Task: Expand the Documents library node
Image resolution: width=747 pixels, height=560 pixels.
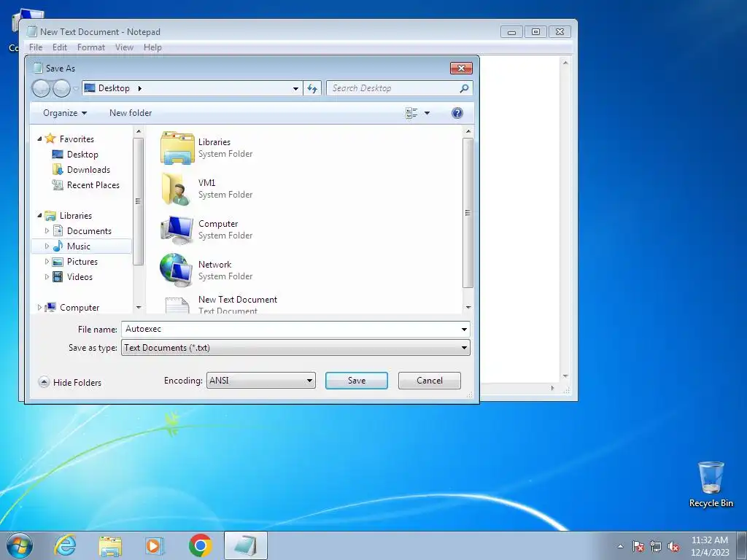Action: (47, 231)
